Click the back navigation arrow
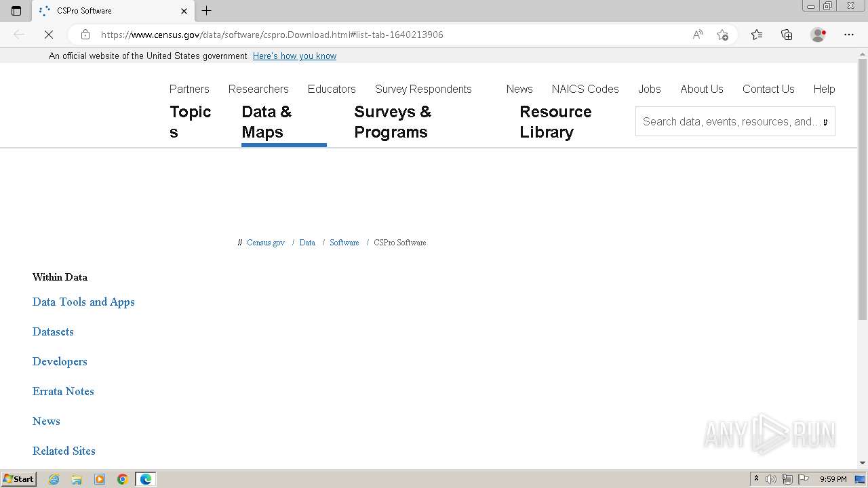This screenshot has height=488, width=868. pos(19,35)
